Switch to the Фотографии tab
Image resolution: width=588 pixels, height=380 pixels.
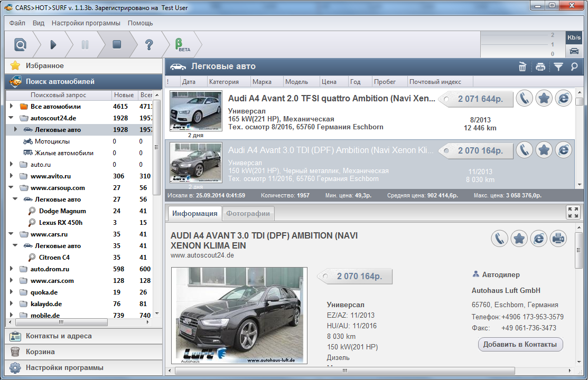point(248,213)
